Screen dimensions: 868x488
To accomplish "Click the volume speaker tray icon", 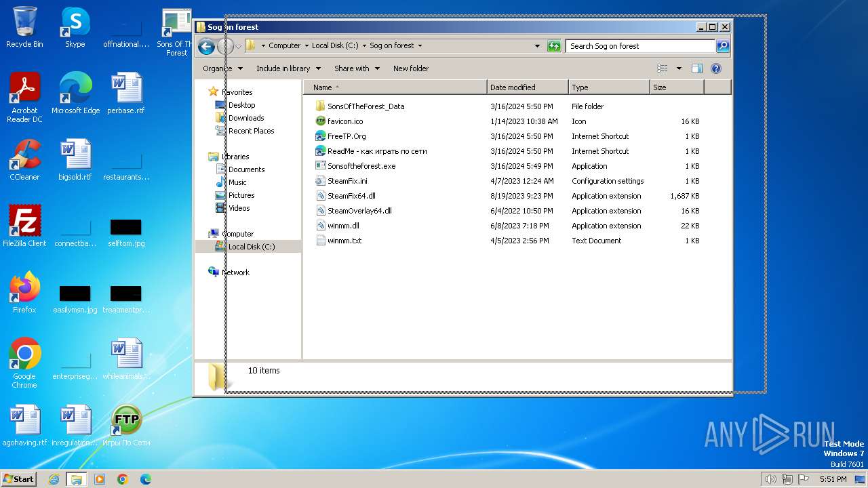I will (x=770, y=479).
